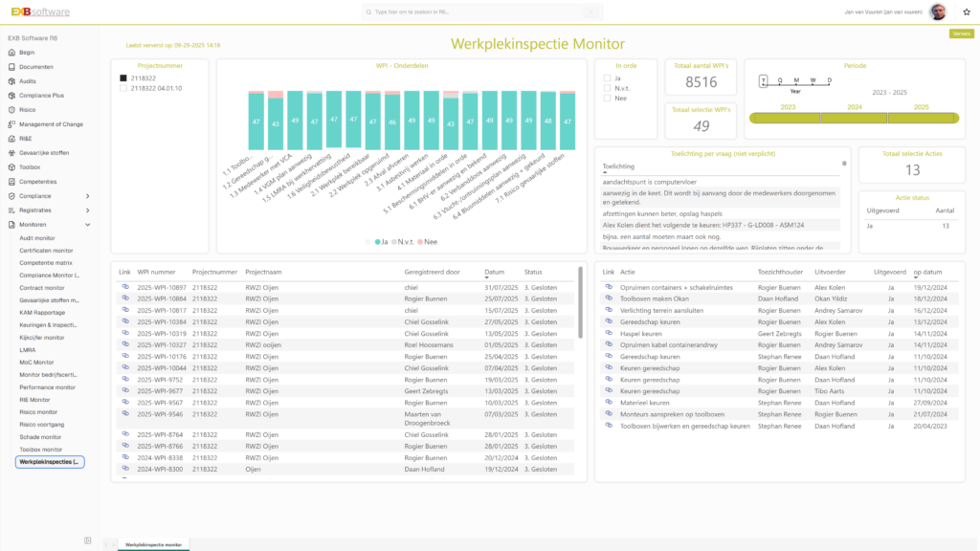The height and width of the screenshot is (551, 980).
Task: Open link icon for 2025-WPI-10897 row
Action: (x=124, y=287)
